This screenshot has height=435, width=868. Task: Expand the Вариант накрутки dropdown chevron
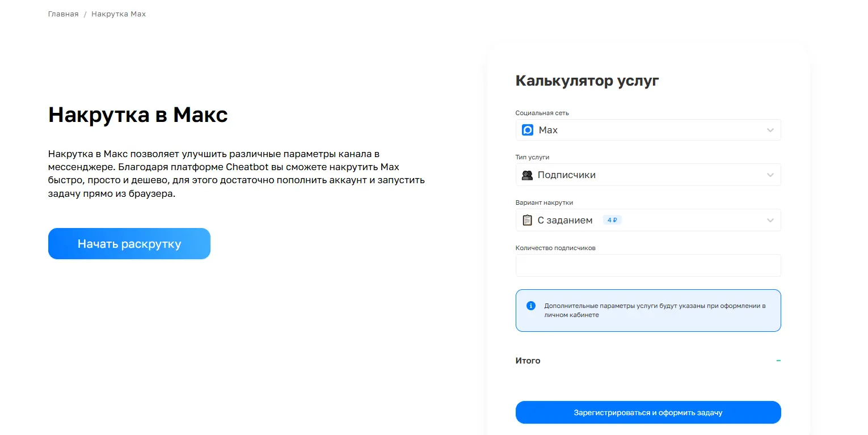pyautogui.click(x=770, y=220)
